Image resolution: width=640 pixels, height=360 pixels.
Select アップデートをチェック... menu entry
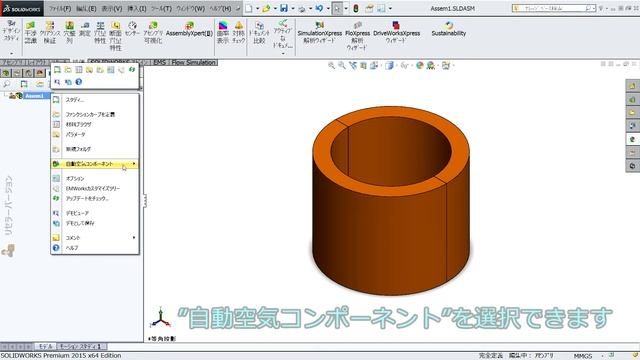click(x=95, y=198)
